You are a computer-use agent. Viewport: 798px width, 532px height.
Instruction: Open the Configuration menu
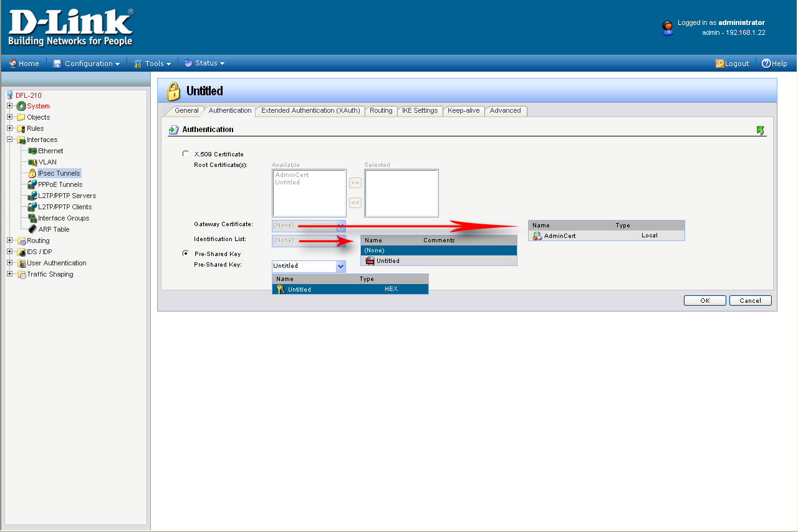(87, 64)
